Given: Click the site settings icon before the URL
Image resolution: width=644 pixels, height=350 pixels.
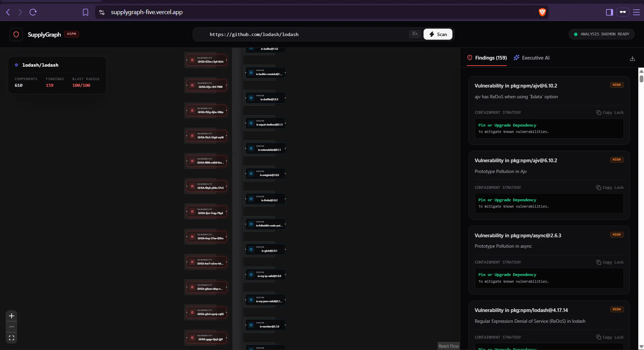Looking at the screenshot, I should tap(102, 12).
